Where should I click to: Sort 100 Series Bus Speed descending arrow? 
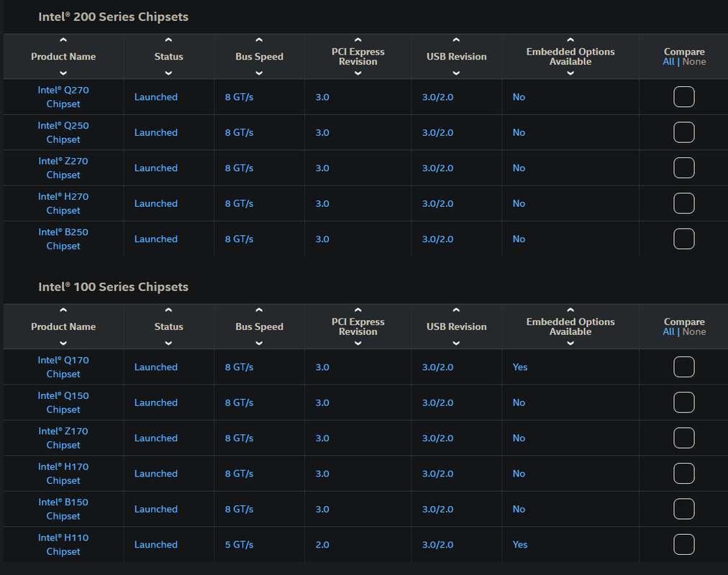tap(259, 343)
